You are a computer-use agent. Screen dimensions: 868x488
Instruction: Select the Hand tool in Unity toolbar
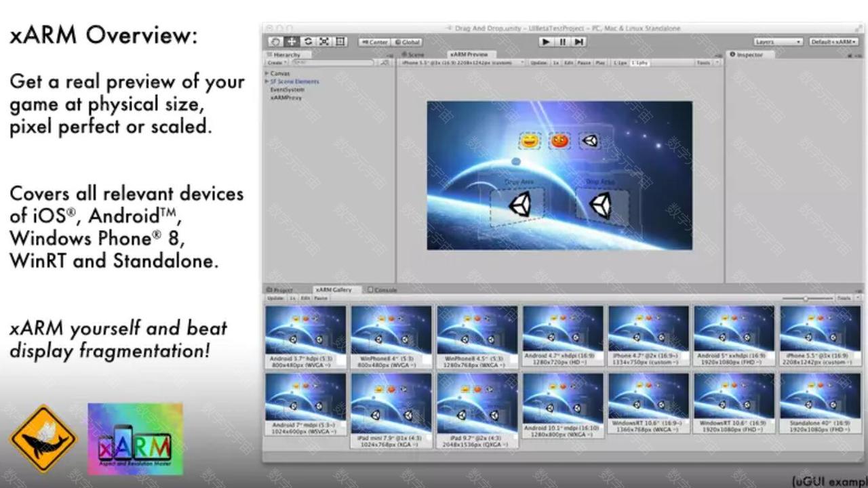pyautogui.click(x=275, y=41)
